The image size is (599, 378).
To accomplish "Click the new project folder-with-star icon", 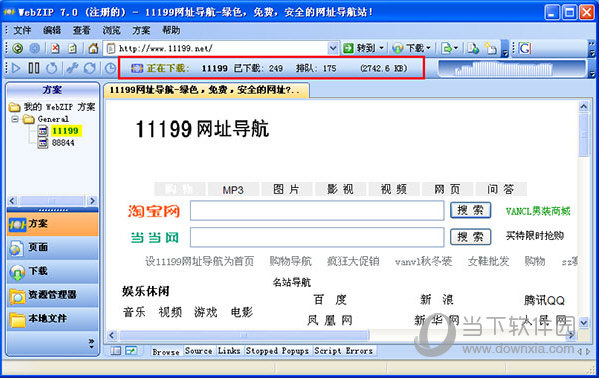I will 491,48.
